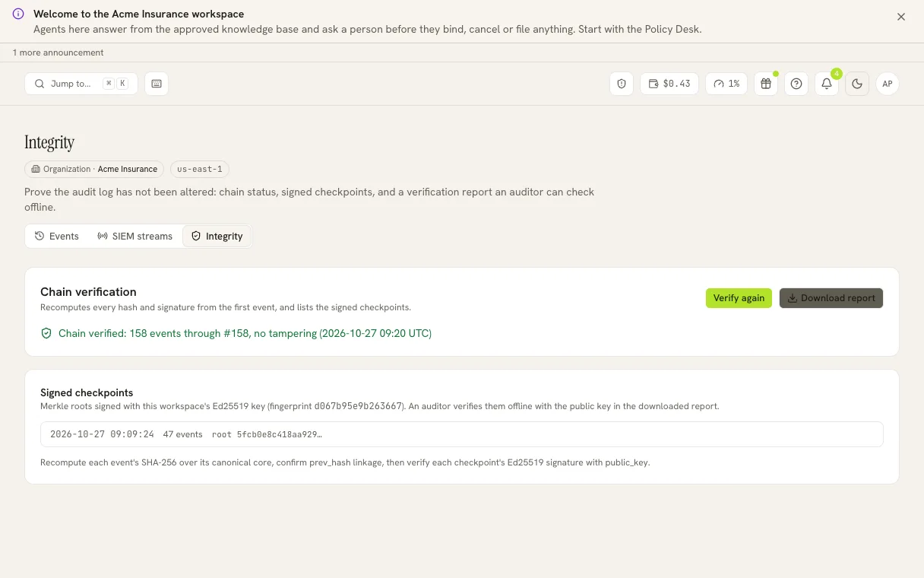Screen dimensions: 924x578
Task: Click the Verify again button
Action: pyautogui.click(x=739, y=298)
